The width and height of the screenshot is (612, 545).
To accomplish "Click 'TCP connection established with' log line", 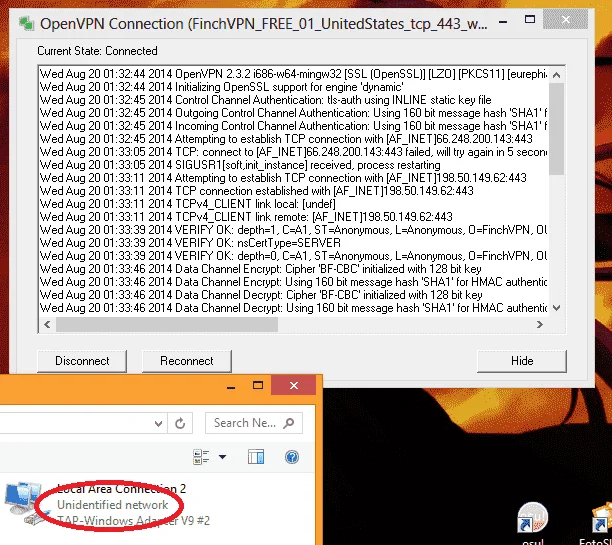I will tap(256, 191).
